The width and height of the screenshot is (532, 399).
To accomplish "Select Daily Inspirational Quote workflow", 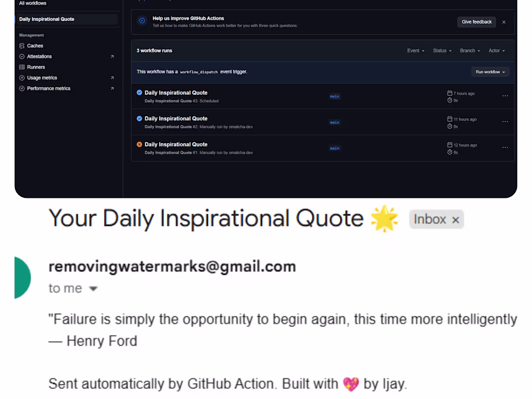I will pyautogui.click(x=46, y=19).
